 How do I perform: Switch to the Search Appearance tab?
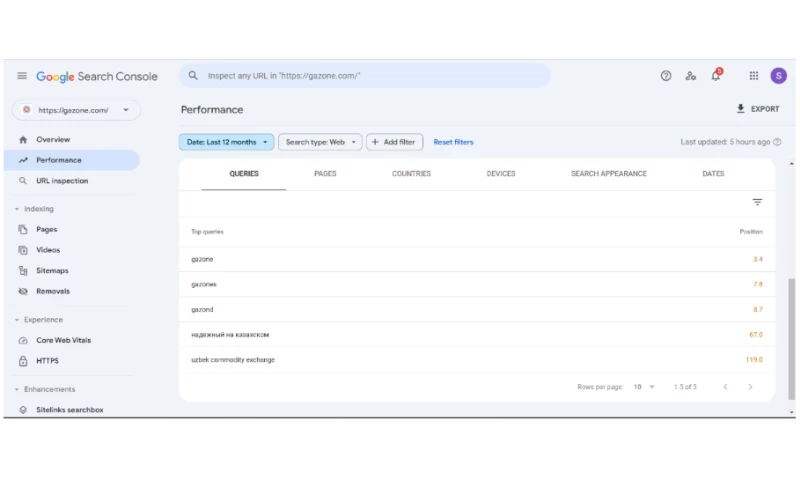point(609,174)
